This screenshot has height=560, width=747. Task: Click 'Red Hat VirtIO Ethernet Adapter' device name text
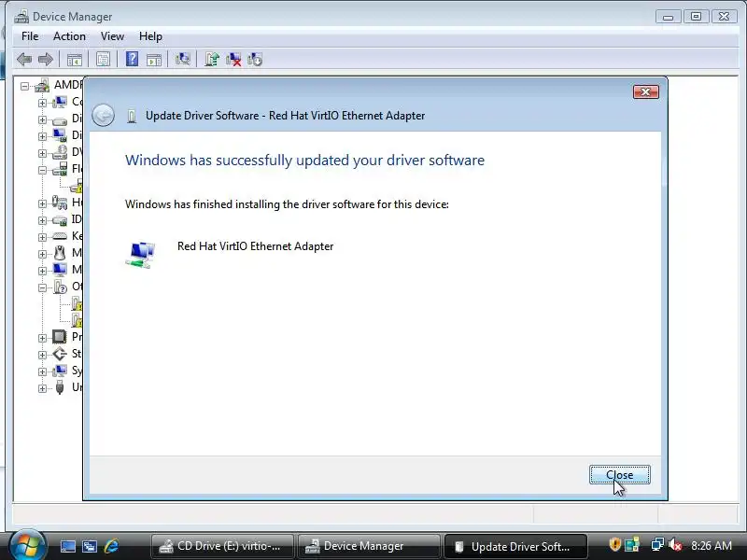pos(255,246)
